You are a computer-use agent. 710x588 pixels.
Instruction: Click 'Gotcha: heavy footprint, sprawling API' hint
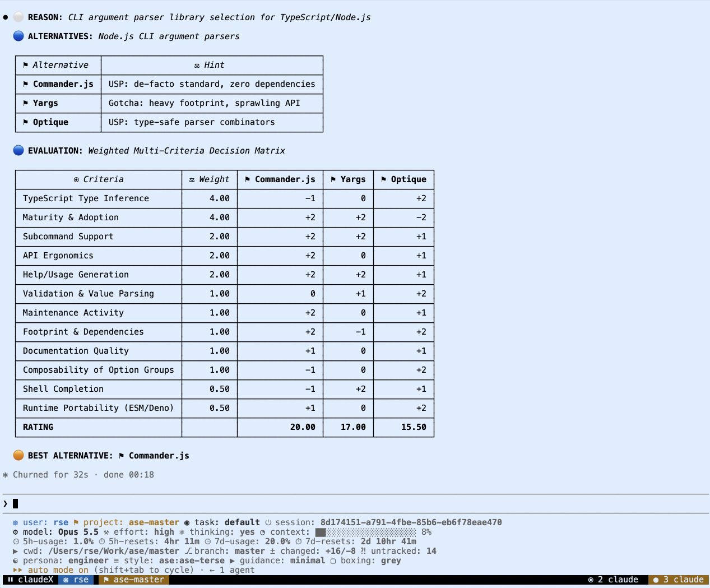click(205, 103)
